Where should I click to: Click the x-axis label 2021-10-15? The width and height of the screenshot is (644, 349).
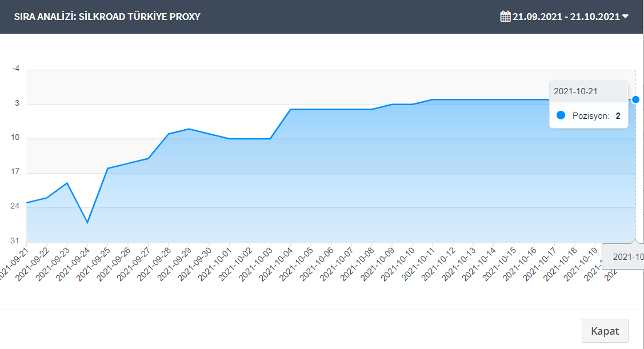(499, 263)
